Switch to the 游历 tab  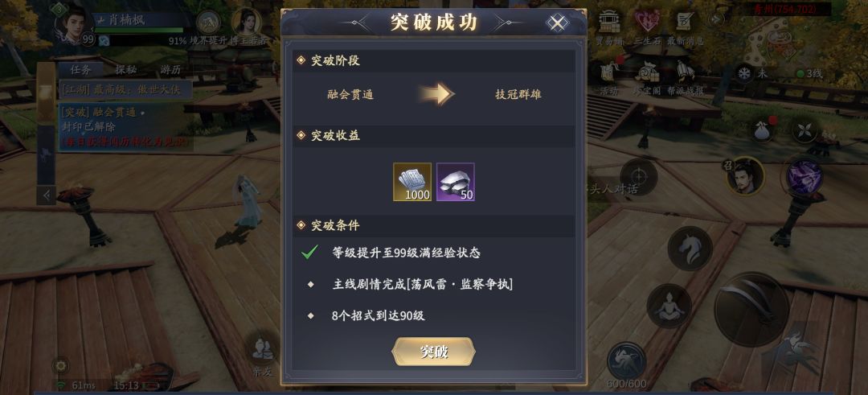click(170, 70)
